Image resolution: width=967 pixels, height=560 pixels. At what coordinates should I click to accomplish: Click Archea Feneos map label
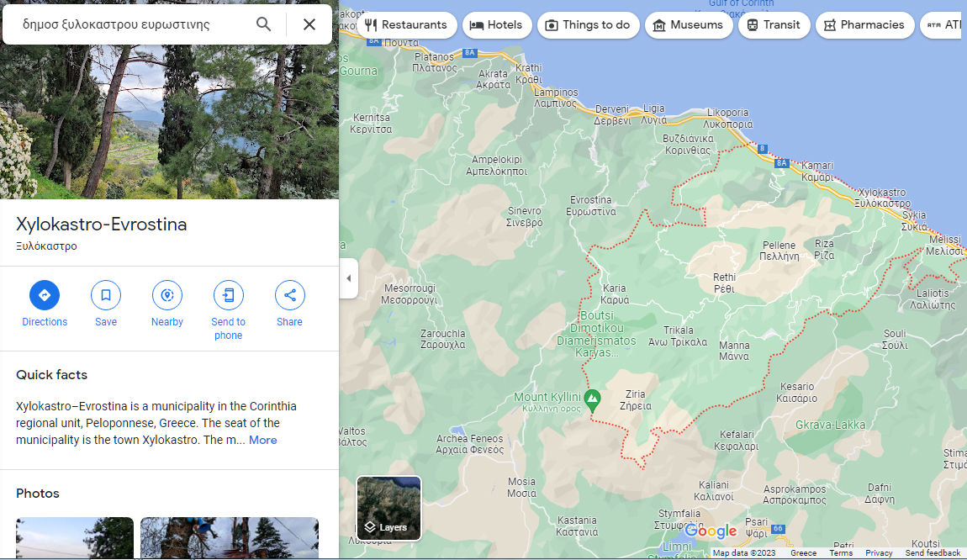(470, 444)
